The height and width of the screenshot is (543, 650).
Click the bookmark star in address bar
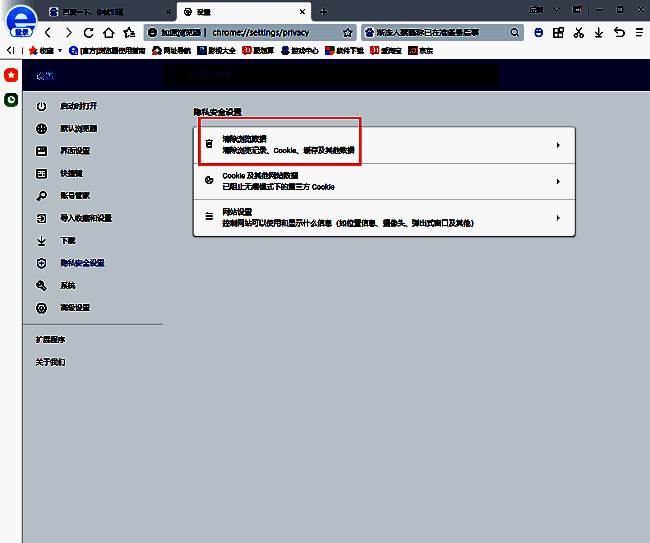347,32
